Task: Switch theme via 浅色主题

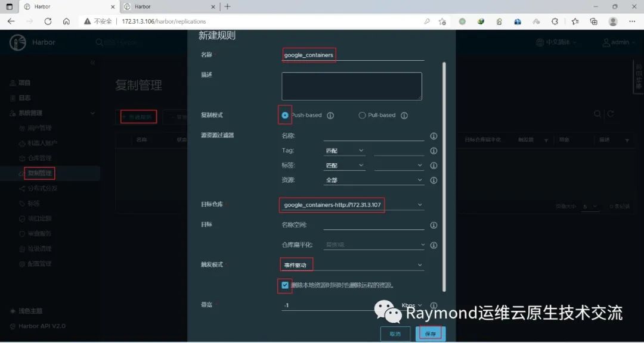Action: point(30,311)
